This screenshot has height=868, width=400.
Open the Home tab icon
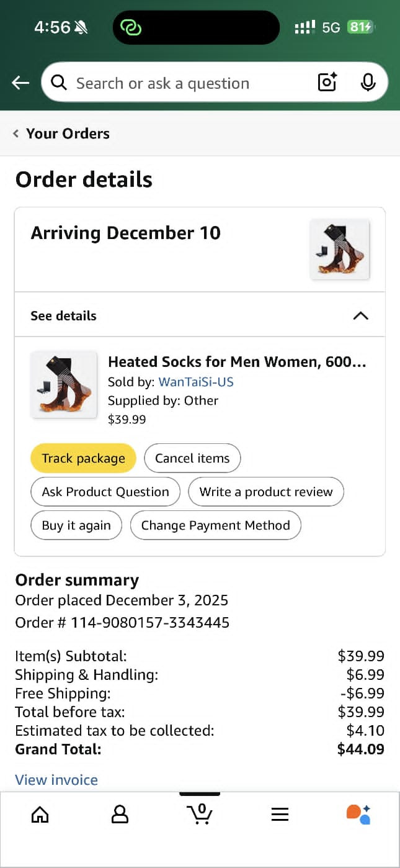pos(40,814)
